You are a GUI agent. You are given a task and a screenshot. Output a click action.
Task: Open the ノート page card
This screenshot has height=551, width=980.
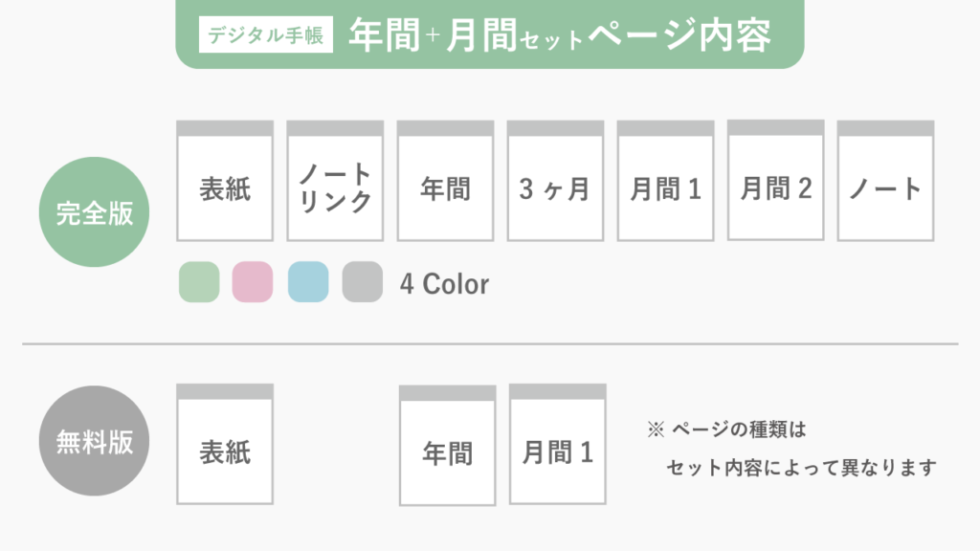tap(885, 181)
